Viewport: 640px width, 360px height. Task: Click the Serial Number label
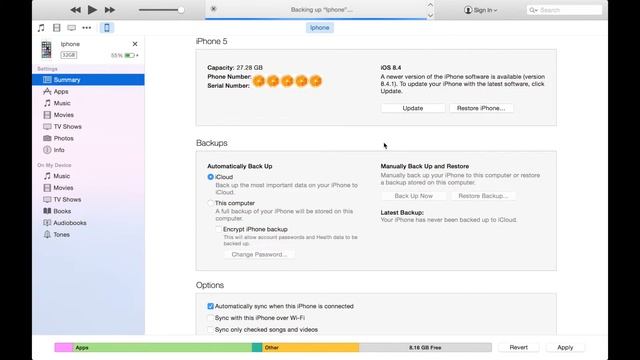(x=229, y=86)
